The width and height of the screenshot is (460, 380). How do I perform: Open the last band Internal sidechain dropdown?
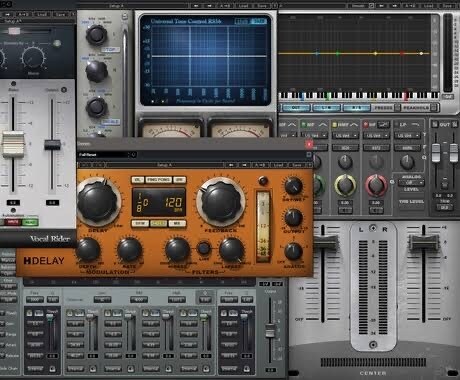coord(229,369)
